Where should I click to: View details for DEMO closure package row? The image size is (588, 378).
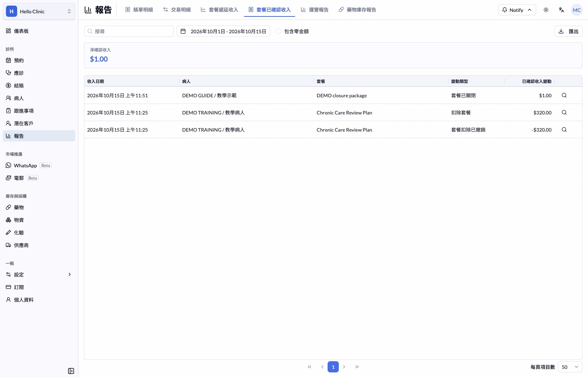pyautogui.click(x=564, y=95)
